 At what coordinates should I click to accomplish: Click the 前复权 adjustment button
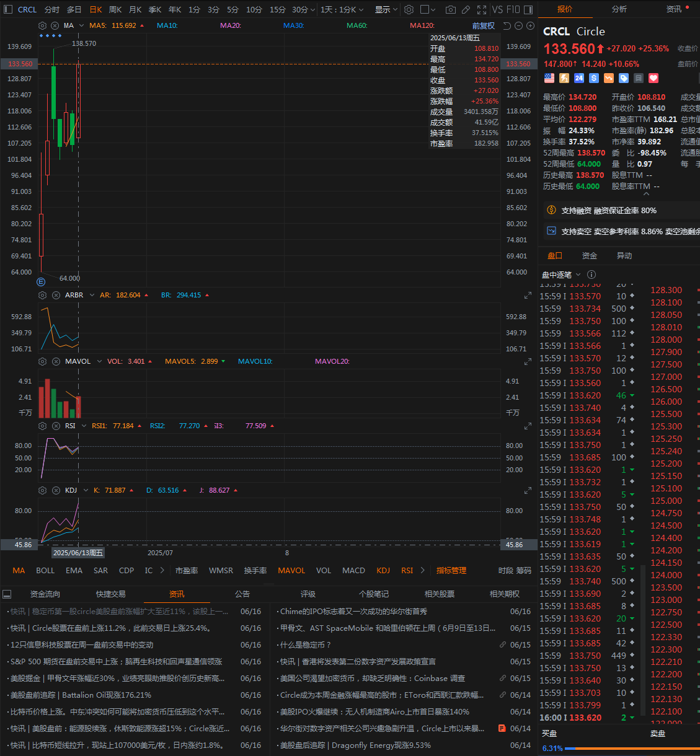tap(483, 25)
